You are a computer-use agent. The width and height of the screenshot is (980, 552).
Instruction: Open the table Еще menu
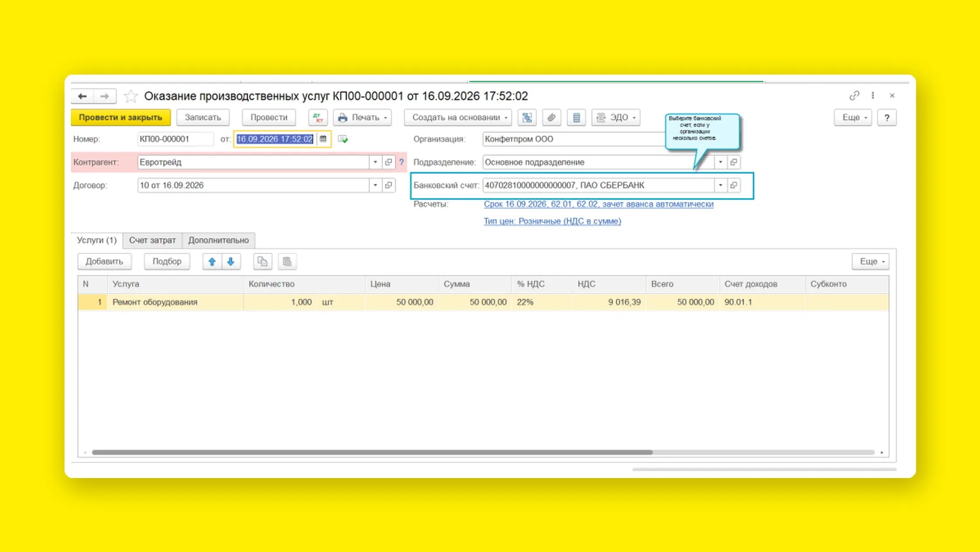871,262
